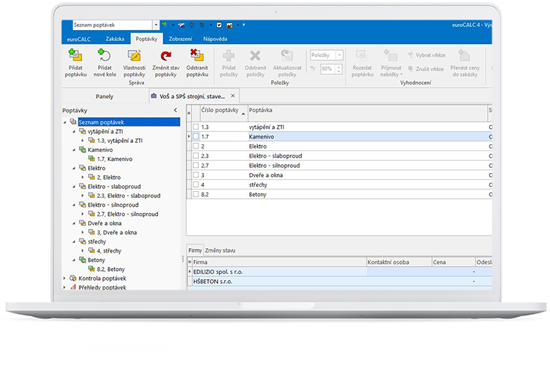The width and height of the screenshot is (550, 382).
Task: Click the Přenést ceny do zakázky icon
Action: [464, 55]
